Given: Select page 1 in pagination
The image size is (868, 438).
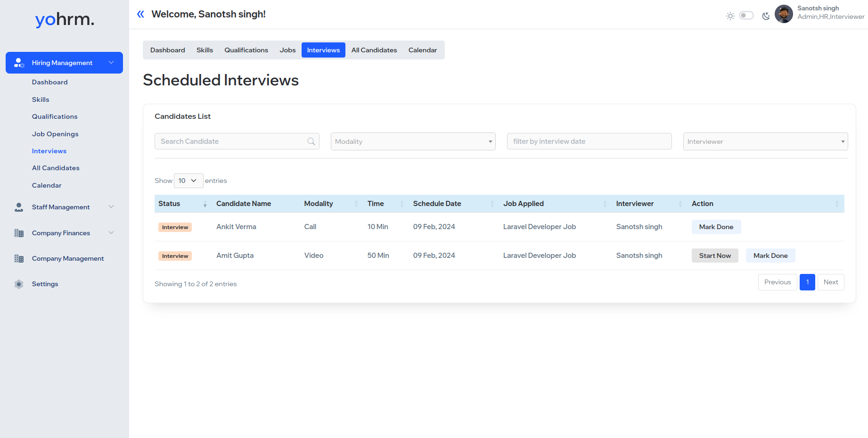Looking at the screenshot, I should (x=807, y=282).
